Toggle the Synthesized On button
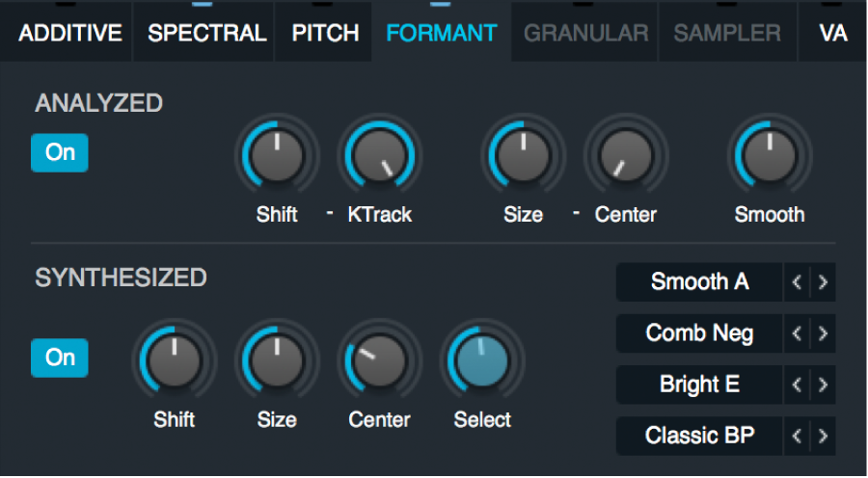This screenshot has height=478, width=868. click(x=60, y=358)
